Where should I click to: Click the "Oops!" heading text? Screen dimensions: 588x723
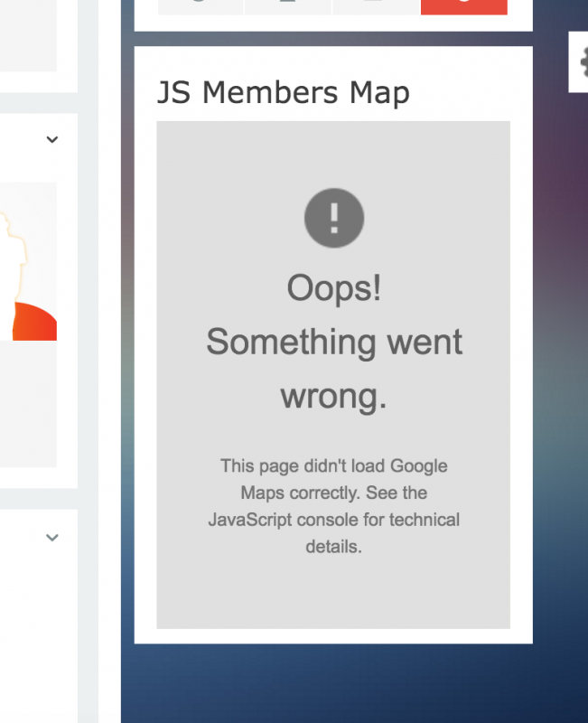coord(334,288)
